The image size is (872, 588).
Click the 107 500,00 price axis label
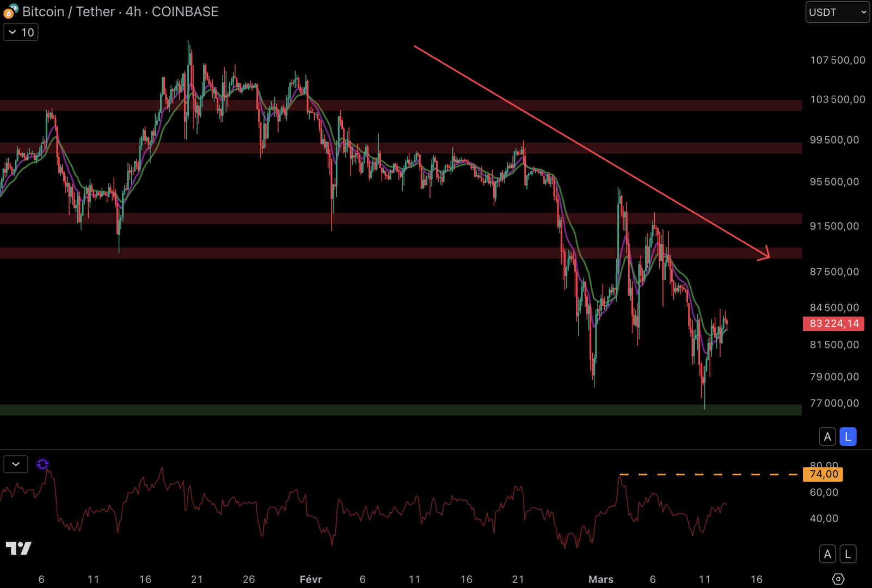point(837,60)
